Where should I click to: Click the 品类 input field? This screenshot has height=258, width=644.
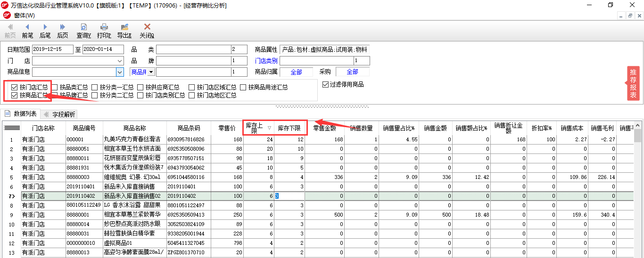point(194,49)
